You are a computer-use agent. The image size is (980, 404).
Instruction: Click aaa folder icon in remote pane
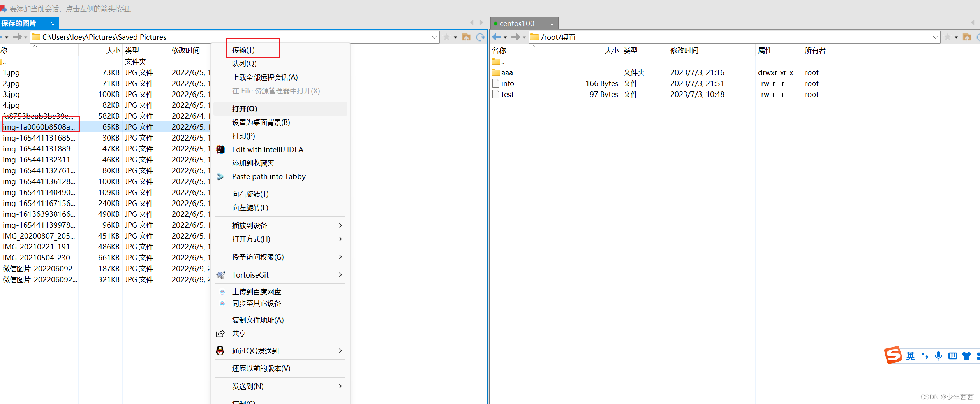(496, 72)
